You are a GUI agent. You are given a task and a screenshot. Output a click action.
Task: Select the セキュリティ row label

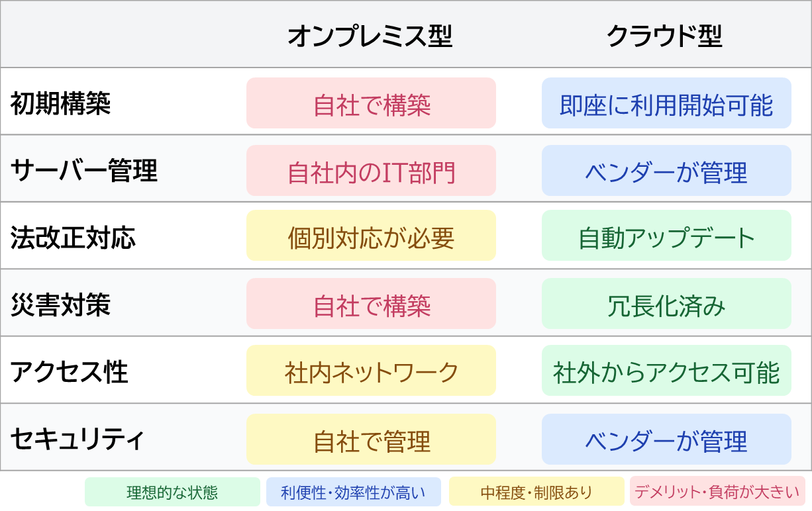[x=77, y=440]
